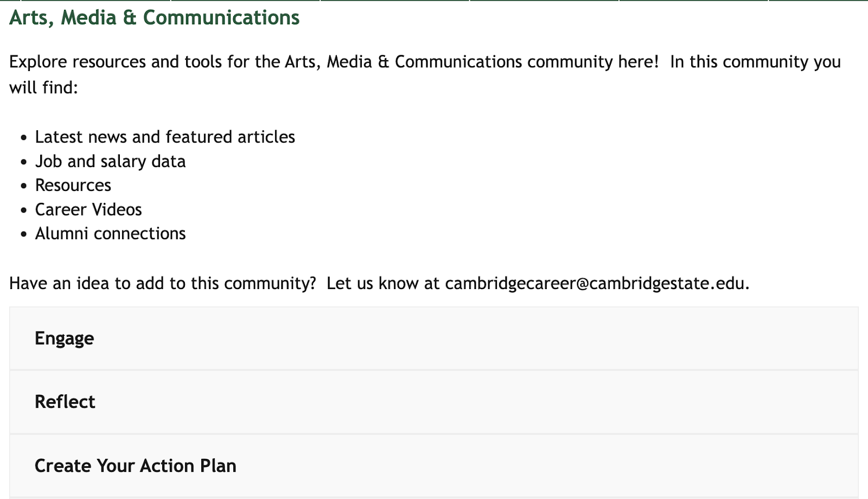Click the cambridgecareer@cambridgestate.edu email address

[596, 283]
